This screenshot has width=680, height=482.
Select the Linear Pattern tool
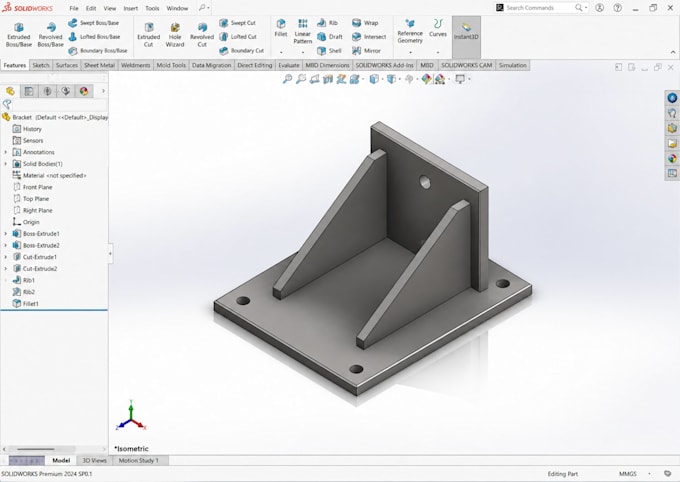(303, 31)
